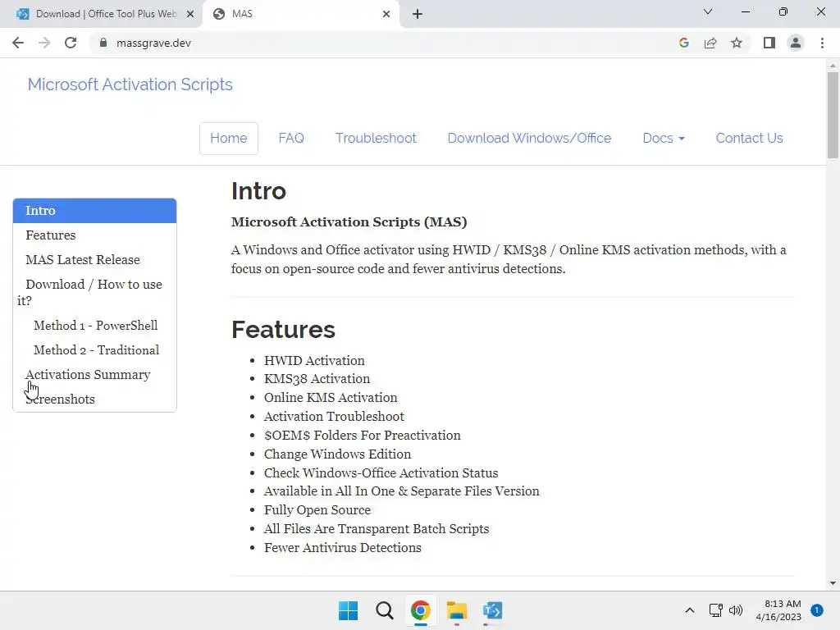Show hidden system tray icons

click(690, 610)
